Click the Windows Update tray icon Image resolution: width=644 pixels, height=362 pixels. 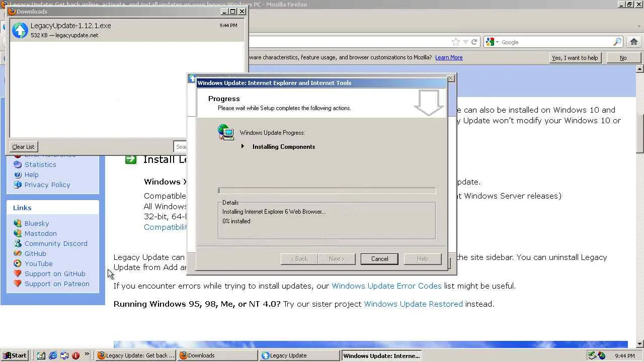click(602, 355)
